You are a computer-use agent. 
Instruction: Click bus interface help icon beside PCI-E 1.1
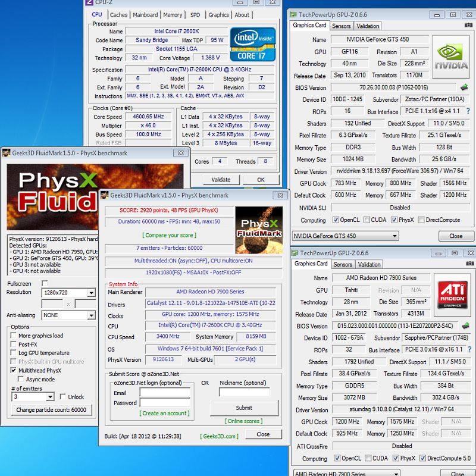[x=468, y=111]
